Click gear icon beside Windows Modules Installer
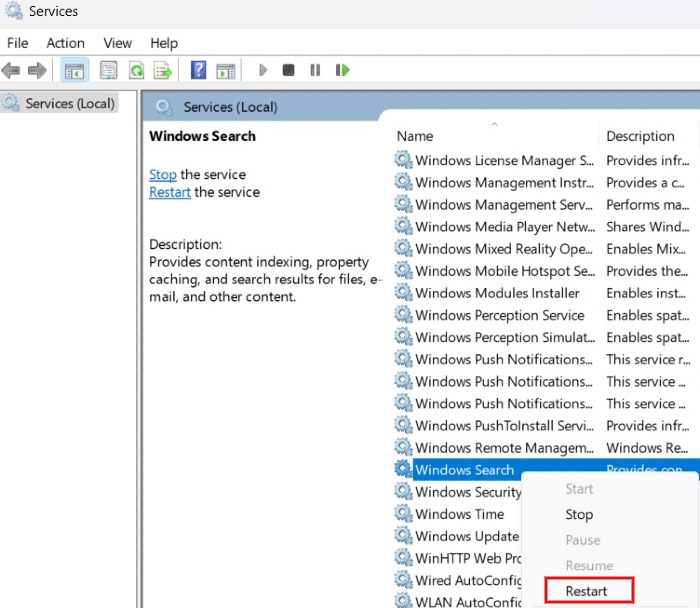 click(x=403, y=292)
